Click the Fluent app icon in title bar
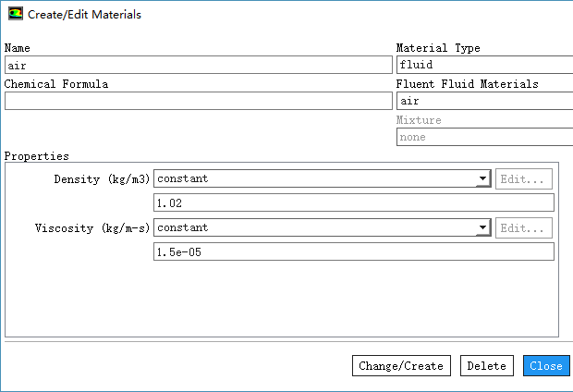The image size is (573, 392). [x=15, y=15]
